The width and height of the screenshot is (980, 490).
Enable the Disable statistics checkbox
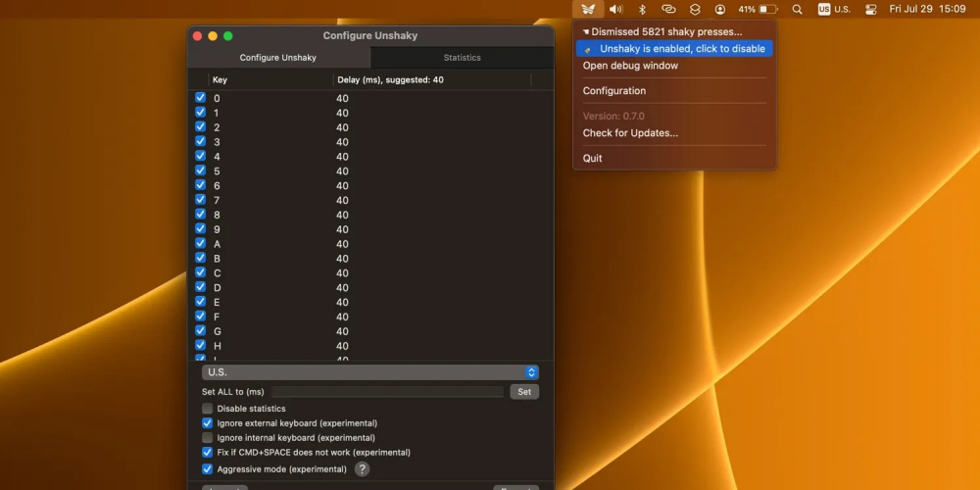click(208, 409)
